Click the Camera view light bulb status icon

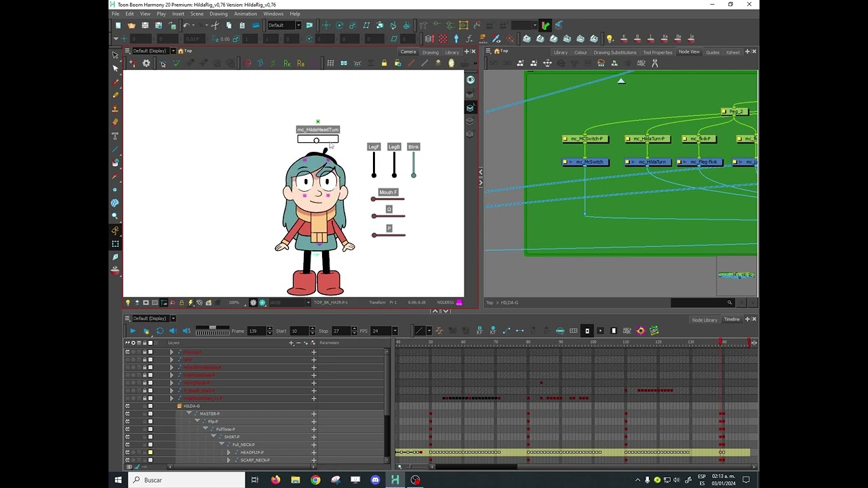(127, 302)
